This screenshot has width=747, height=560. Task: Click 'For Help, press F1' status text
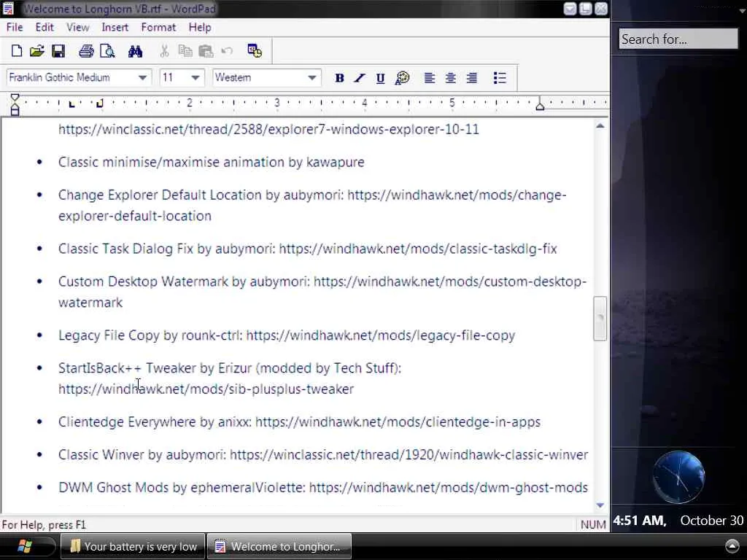pyautogui.click(x=44, y=525)
